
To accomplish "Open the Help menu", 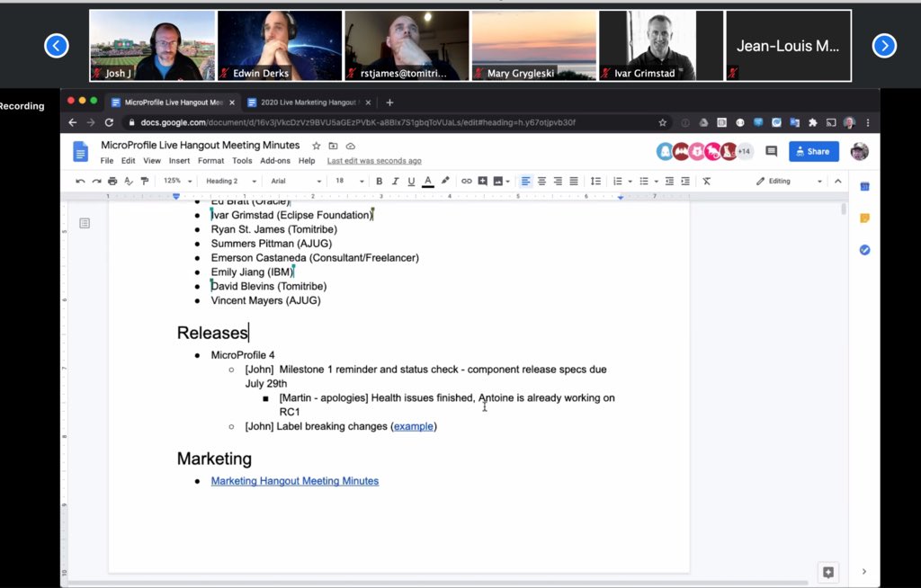I will tap(307, 160).
